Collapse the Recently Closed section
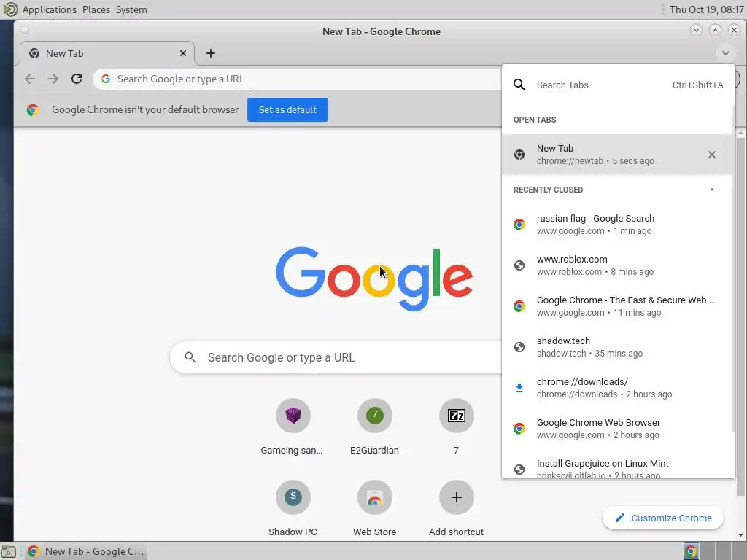The image size is (747, 560). click(712, 190)
